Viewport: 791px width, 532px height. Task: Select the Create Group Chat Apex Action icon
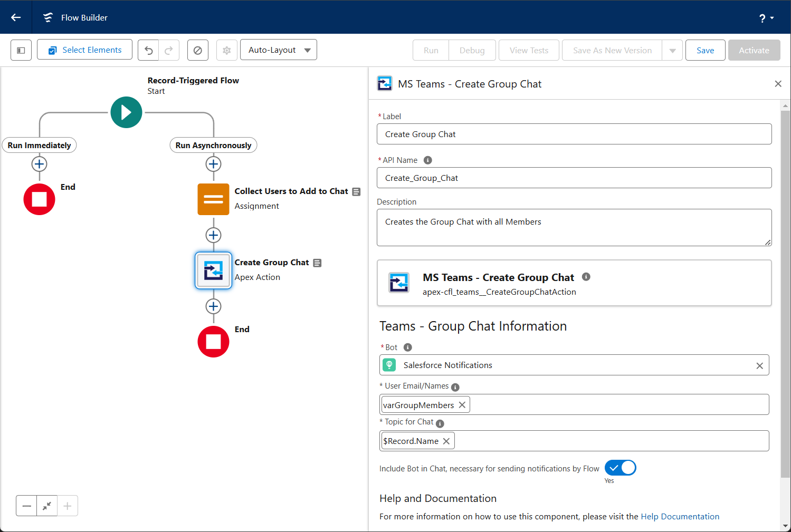213,270
